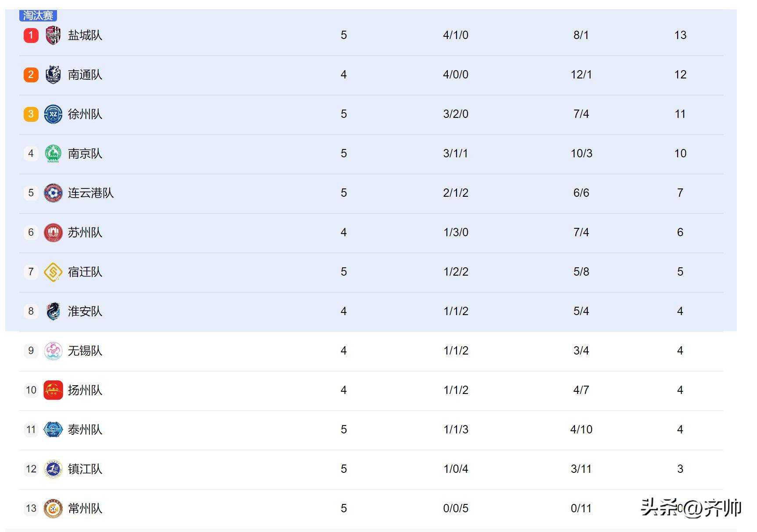
Task: Click the 盐城队 team logo
Action: (53, 35)
